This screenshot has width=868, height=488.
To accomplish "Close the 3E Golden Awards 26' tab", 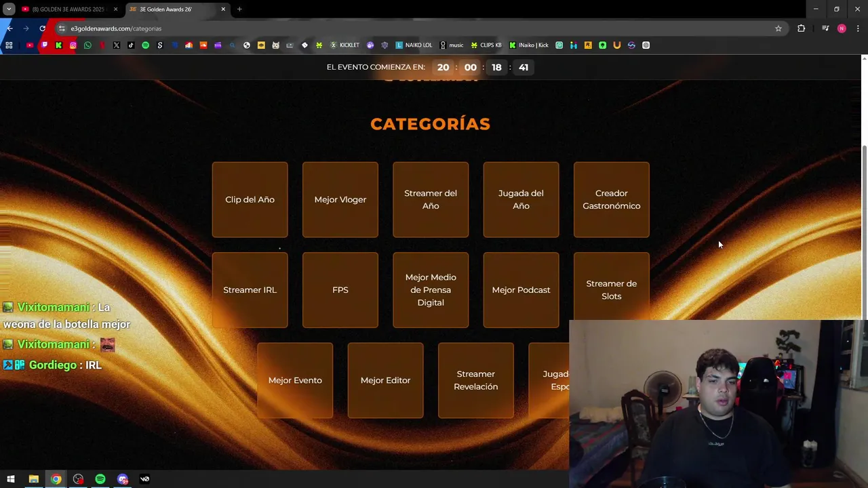I will pos(223,9).
